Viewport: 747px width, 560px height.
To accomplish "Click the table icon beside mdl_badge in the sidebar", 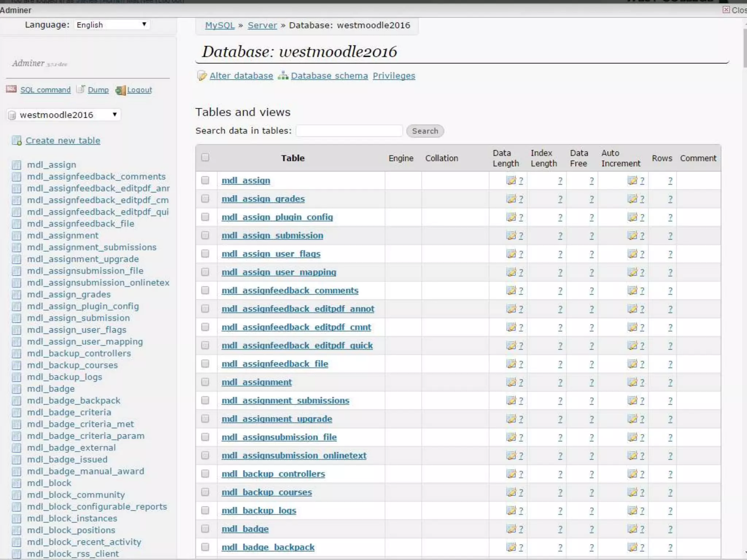I will (x=16, y=389).
